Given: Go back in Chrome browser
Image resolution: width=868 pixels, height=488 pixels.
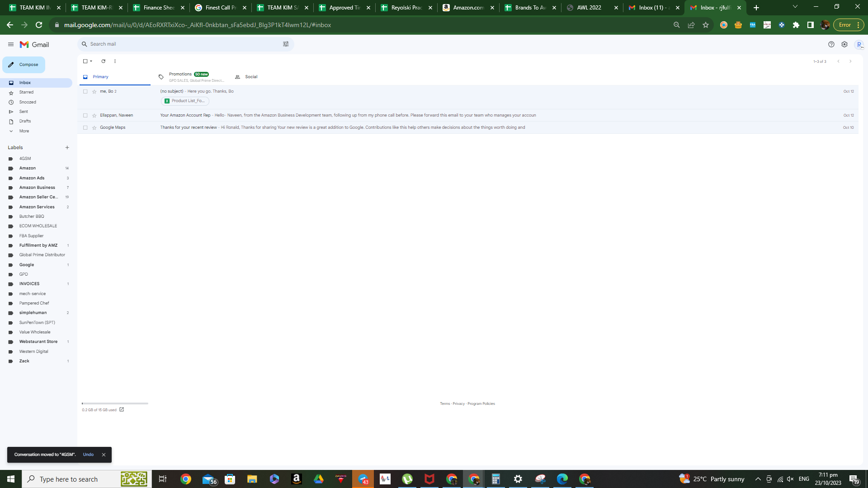Looking at the screenshot, I should [x=10, y=25].
